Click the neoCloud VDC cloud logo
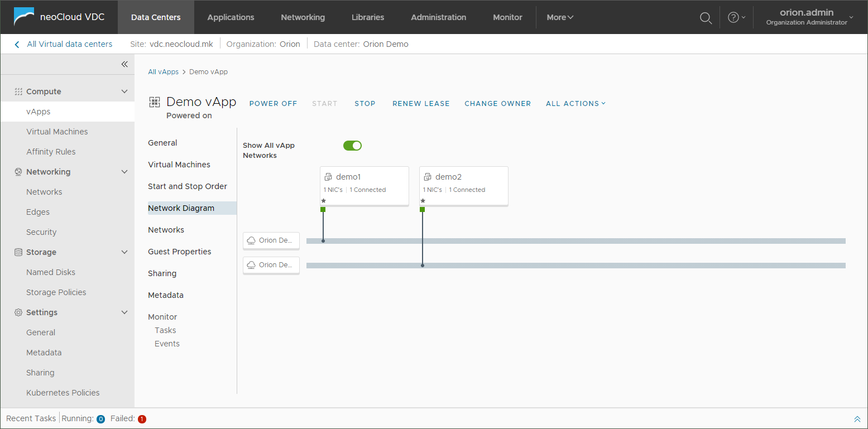This screenshot has height=429, width=868. pos(24,17)
